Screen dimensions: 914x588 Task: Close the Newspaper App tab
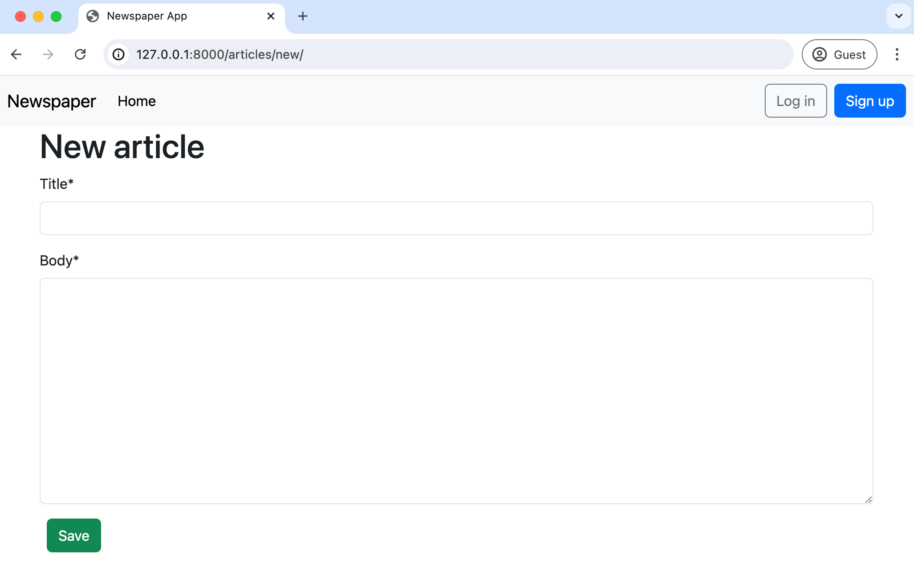pyautogui.click(x=271, y=16)
